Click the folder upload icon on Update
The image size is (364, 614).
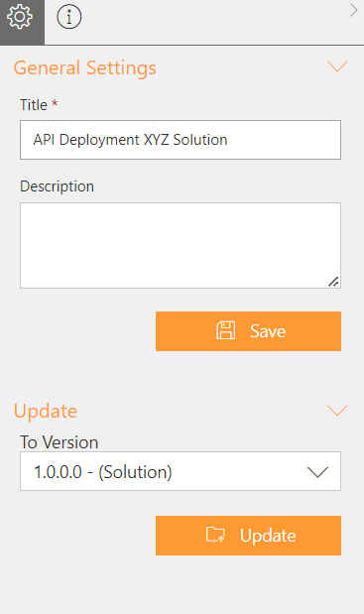click(x=215, y=535)
